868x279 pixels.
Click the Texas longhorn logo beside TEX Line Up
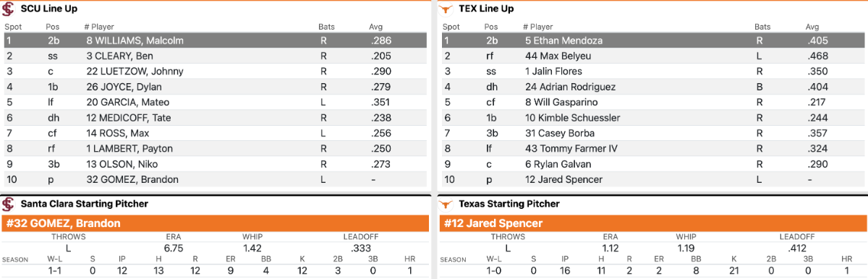(445, 9)
